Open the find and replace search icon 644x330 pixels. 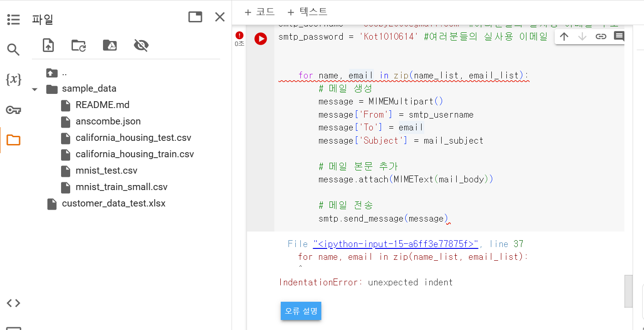[x=14, y=49]
